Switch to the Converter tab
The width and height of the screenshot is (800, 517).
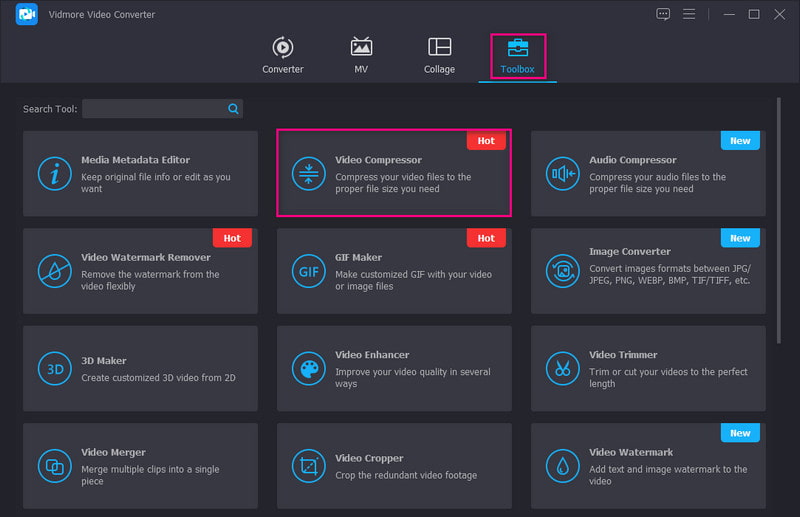click(283, 56)
